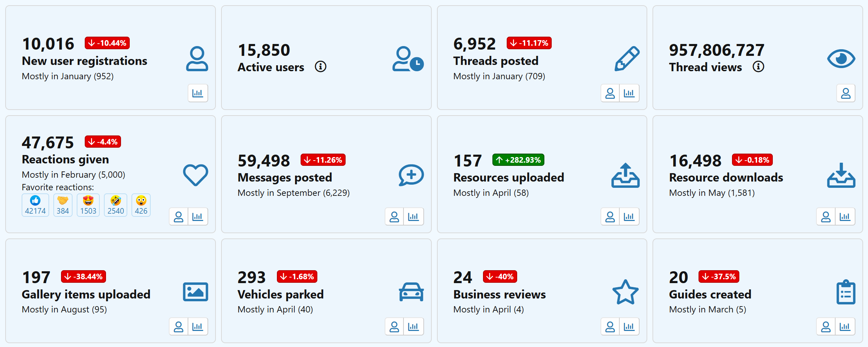Click the handshake reaction with 384
The height and width of the screenshot is (347, 868).
point(63,205)
